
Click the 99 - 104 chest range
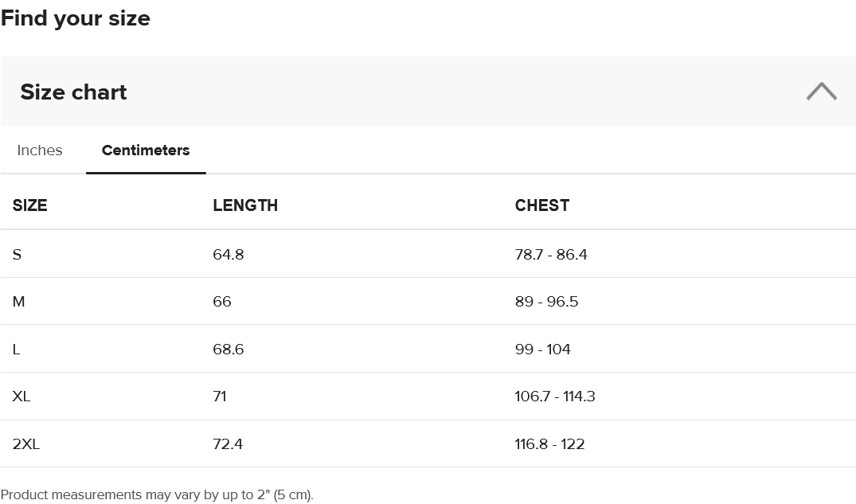pyautogui.click(x=542, y=350)
